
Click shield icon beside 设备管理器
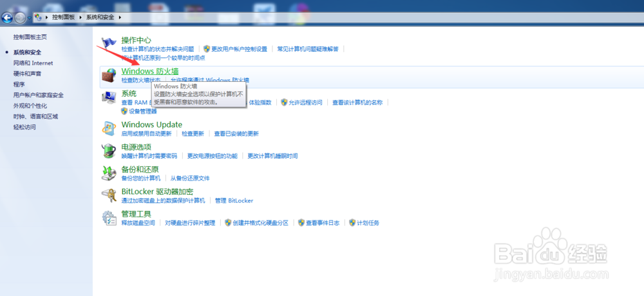point(124,111)
